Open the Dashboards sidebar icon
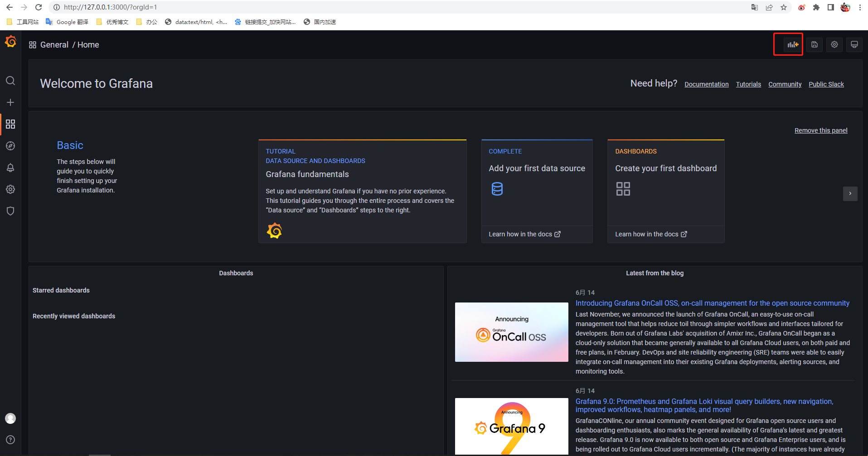The height and width of the screenshot is (456, 868). 10,124
